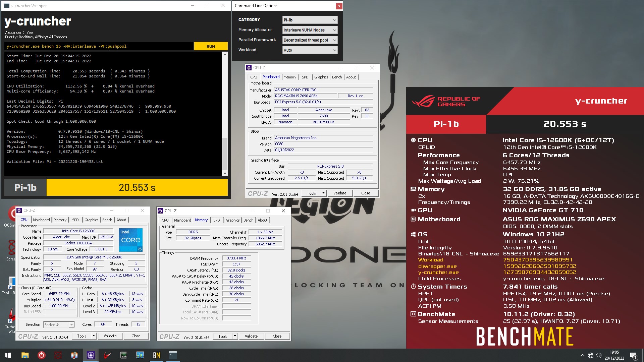644x362 pixels.
Task: Click y-cruncher output scrollbar down arrow
Action: [x=225, y=173]
